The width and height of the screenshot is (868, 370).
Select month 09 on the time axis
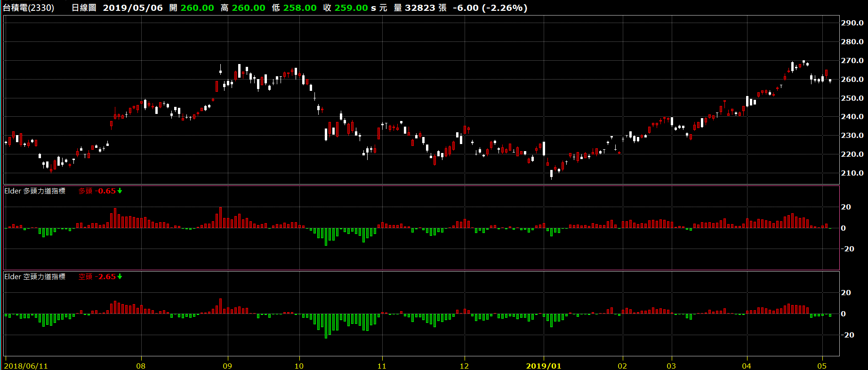[227, 366]
